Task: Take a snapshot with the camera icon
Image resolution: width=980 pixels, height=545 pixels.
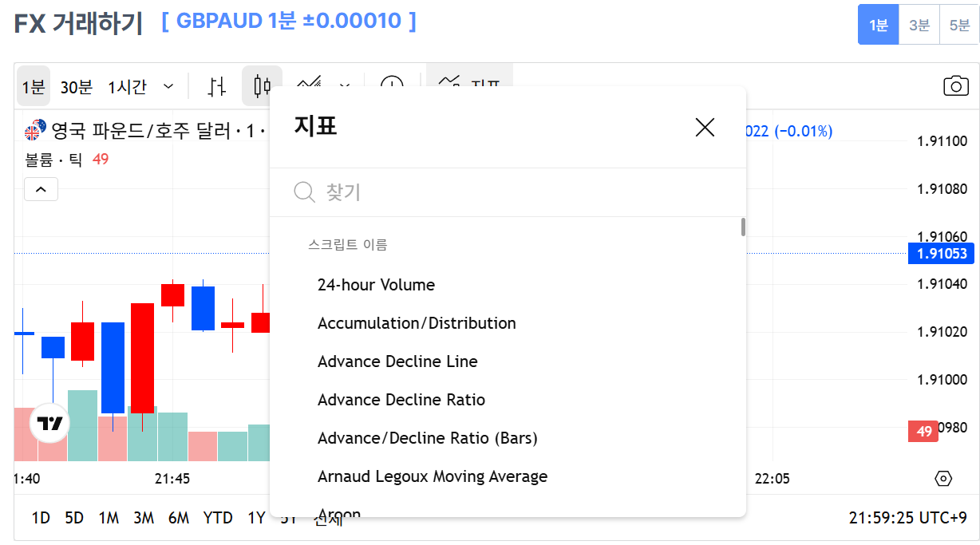Action: pos(955,86)
